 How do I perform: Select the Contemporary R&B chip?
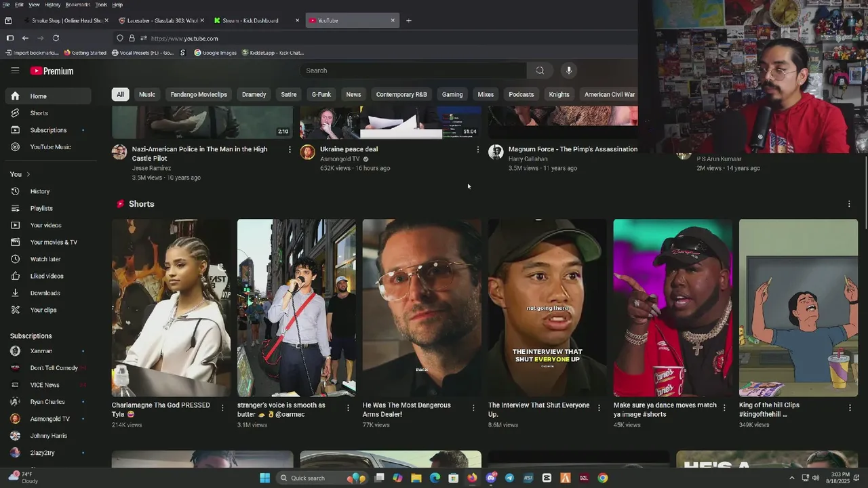[401, 94]
